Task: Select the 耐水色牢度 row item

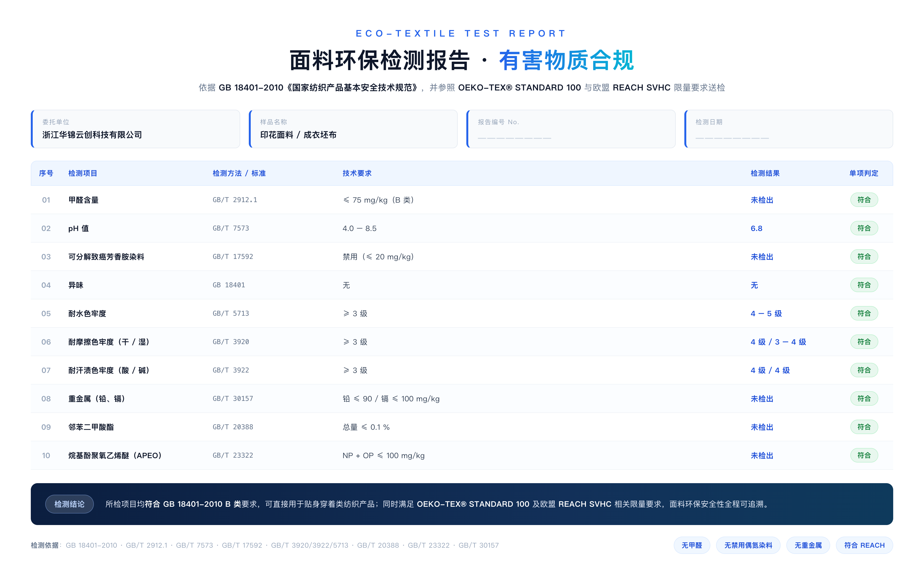Action: pos(87,314)
